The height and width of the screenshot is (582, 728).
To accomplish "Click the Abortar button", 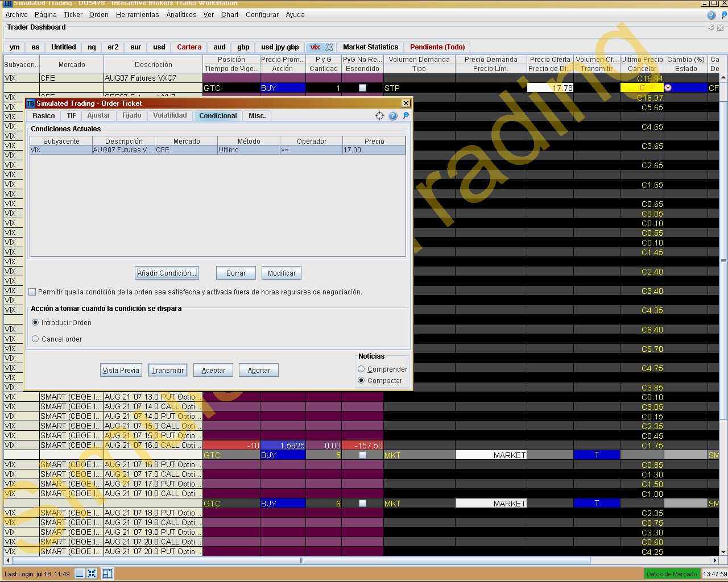I will (259, 371).
